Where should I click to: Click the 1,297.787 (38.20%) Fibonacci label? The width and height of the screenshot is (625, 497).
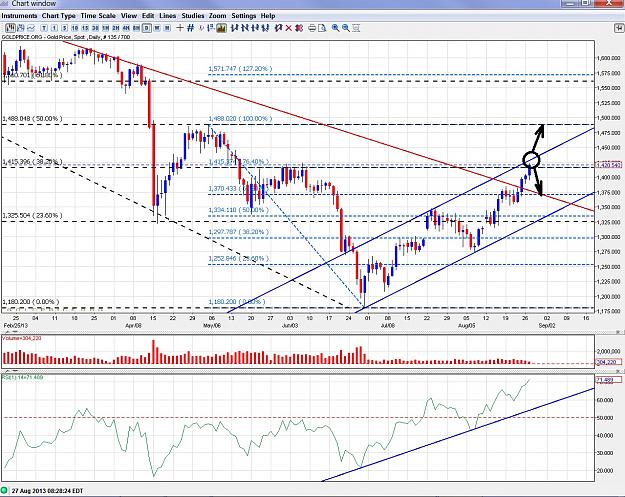point(238,232)
